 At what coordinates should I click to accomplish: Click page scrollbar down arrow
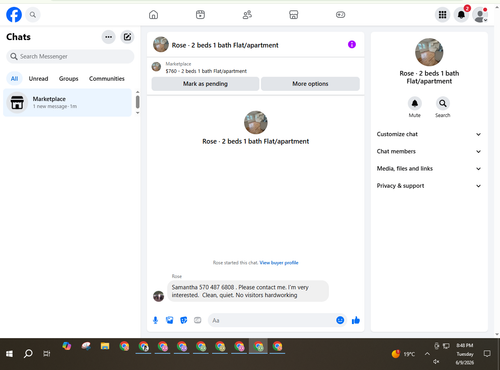tap(497, 334)
